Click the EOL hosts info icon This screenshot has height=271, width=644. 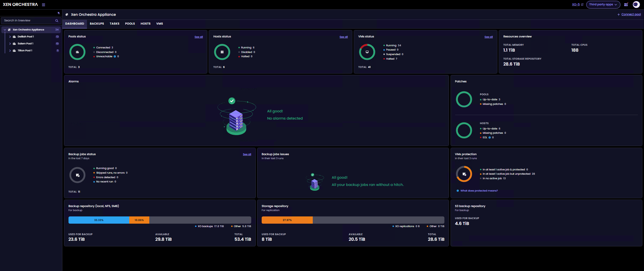[490, 138]
